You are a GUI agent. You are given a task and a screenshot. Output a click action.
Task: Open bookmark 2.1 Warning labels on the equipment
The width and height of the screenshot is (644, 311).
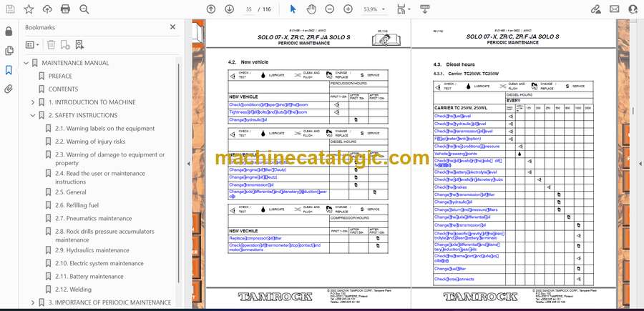point(104,129)
